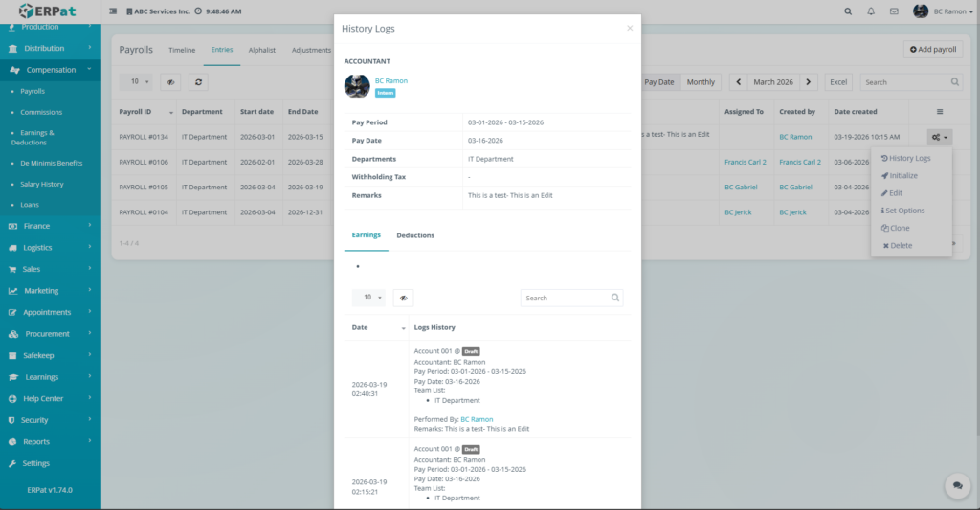Select Commissions submenu item
Image resolution: width=980 pixels, height=510 pixels.
(x=41, y=113)
